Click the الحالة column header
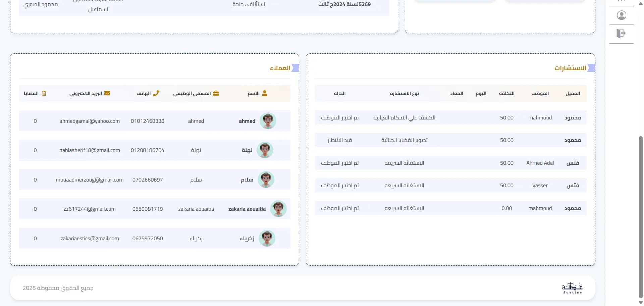The height and width of the screenshot is (306, 644). click(x=339, y=93)
